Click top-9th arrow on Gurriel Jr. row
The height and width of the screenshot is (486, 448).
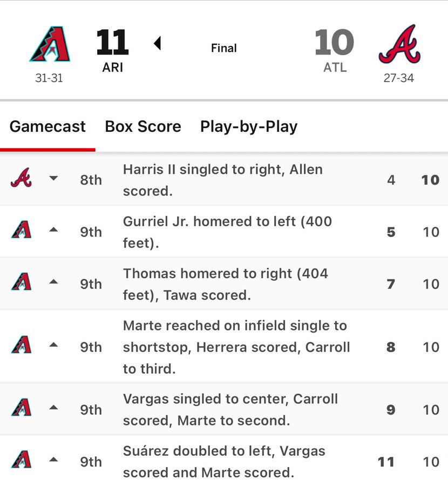pos(53,230)
